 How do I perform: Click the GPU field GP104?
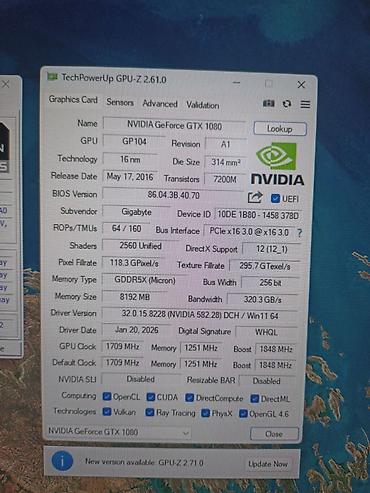coord(134,141)
